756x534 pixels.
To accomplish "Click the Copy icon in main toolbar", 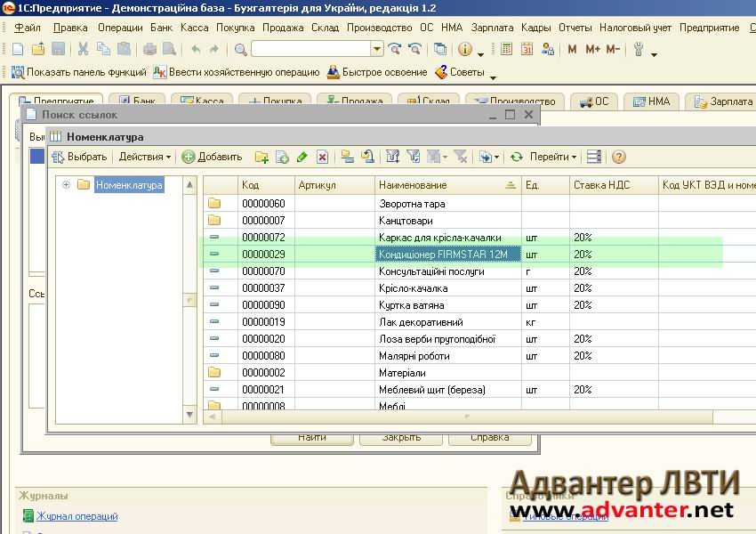I will (x=103, y=49).
